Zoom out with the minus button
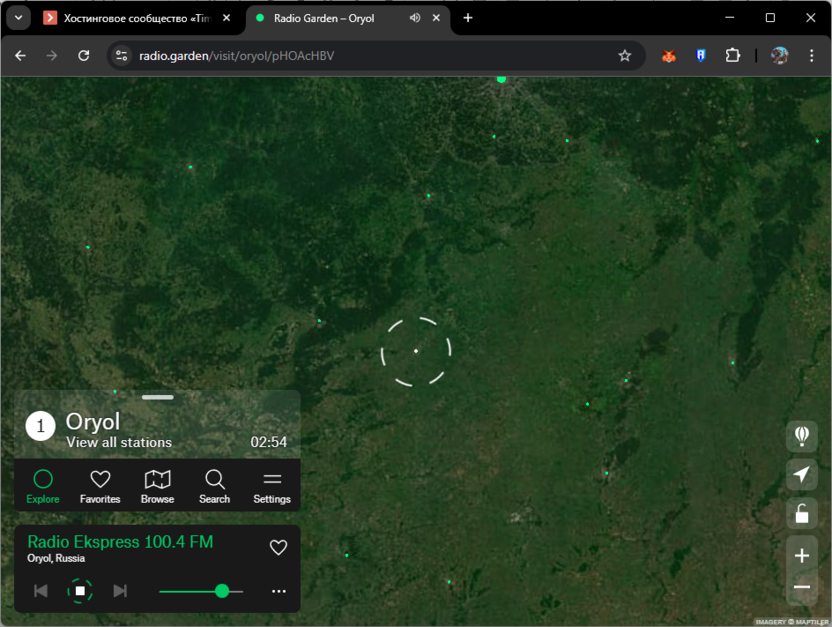Viewport: 832px width, 627px height. 801,587
